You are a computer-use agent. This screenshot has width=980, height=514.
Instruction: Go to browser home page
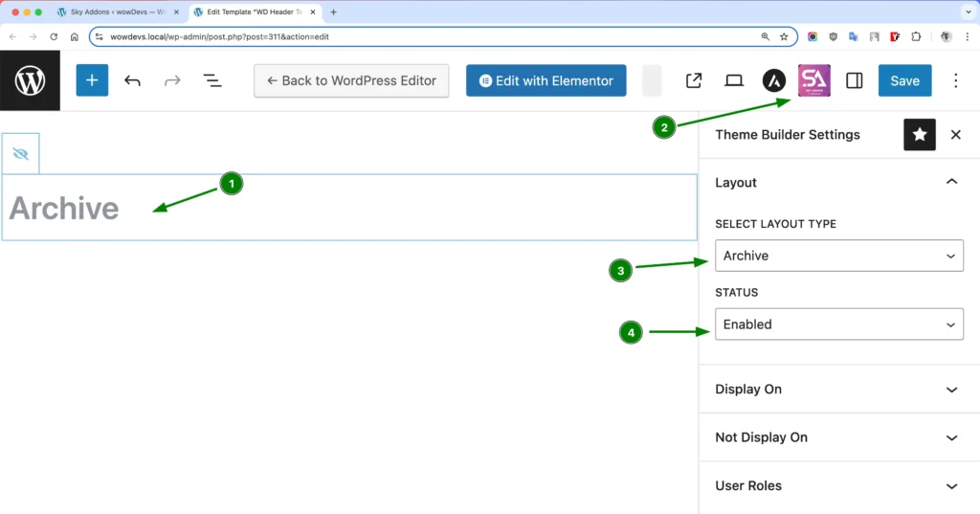pos(75,37)
